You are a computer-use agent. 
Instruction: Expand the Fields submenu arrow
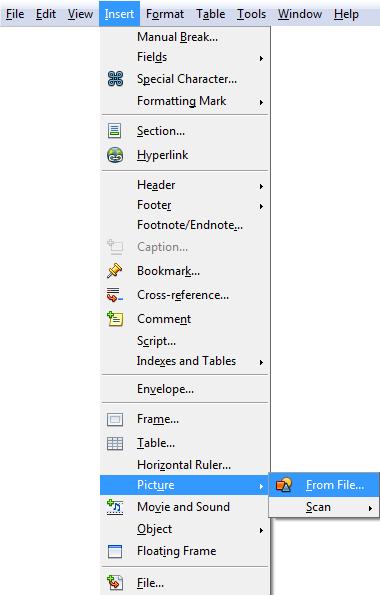click(x=261, y=58)
